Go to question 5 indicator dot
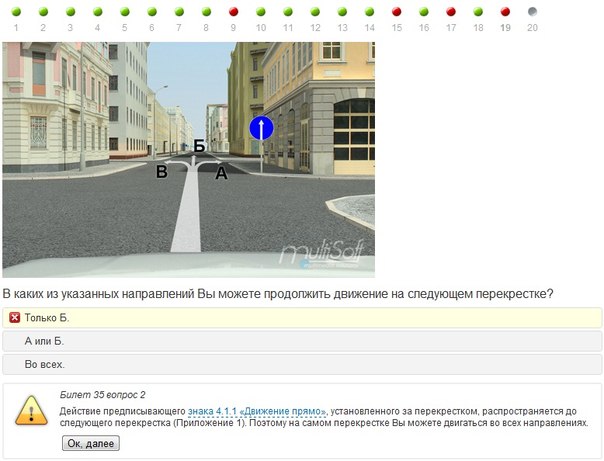 (x=125, y=12)
